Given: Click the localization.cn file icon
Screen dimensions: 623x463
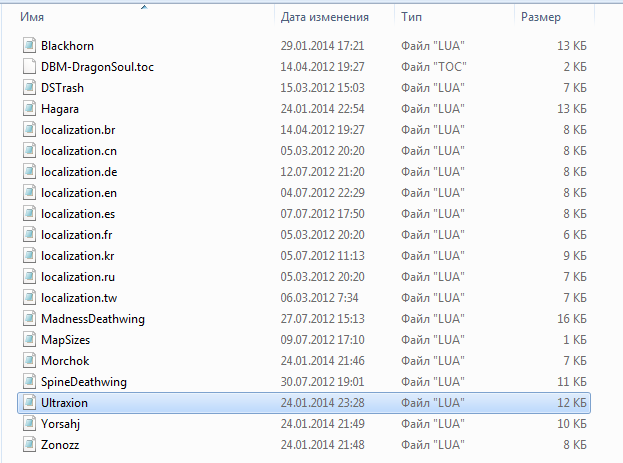Looking at the screenshot, I should pyautogui.click(x=29, y=151).
